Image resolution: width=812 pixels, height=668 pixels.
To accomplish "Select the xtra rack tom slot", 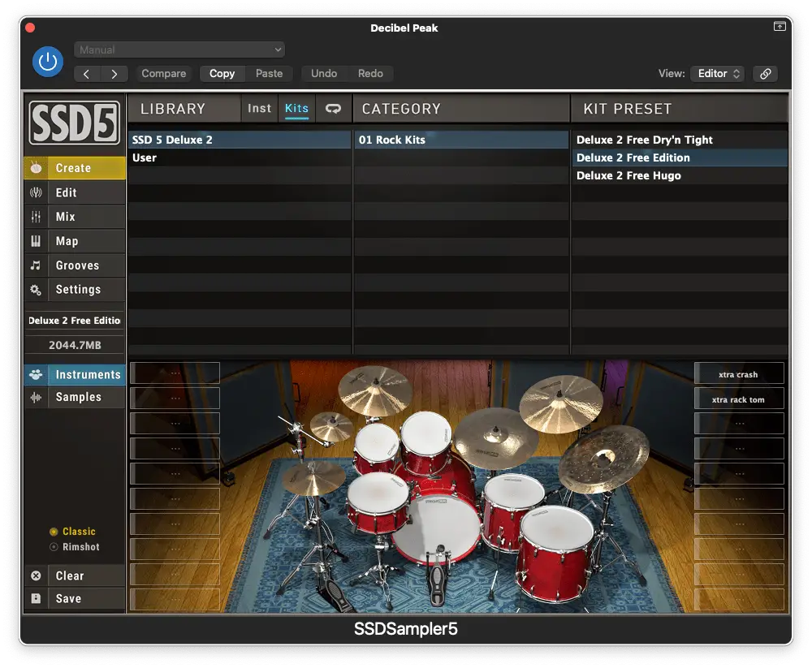I will pyautogui.click(x=738, y=399).
